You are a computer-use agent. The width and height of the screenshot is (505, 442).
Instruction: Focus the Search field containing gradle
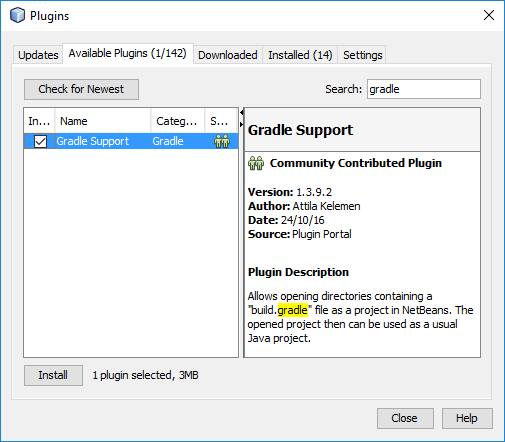point(424,89)
